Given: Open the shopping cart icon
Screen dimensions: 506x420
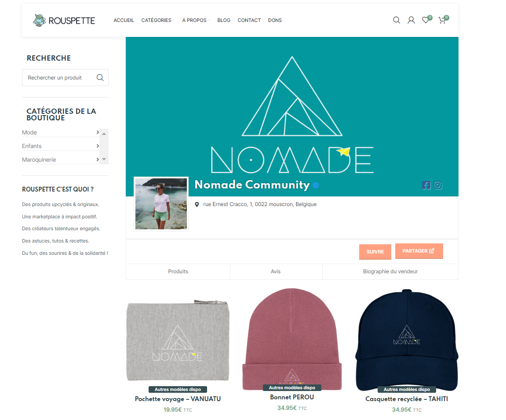Looking at the screenshot, I should (443, 20).
